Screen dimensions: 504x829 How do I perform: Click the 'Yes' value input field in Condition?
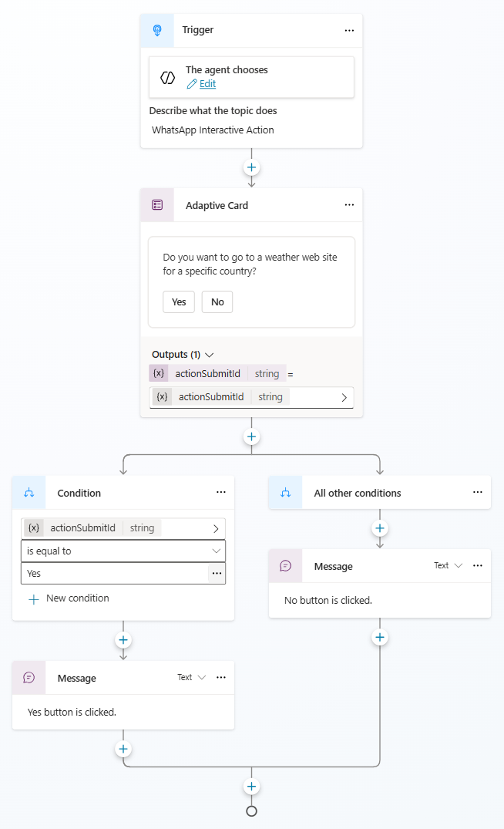click(116, 573)
